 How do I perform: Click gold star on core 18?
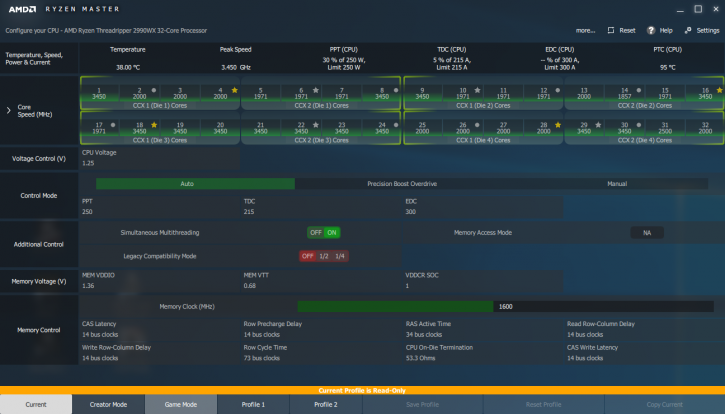pyautogui.click(x=154, y=125)
